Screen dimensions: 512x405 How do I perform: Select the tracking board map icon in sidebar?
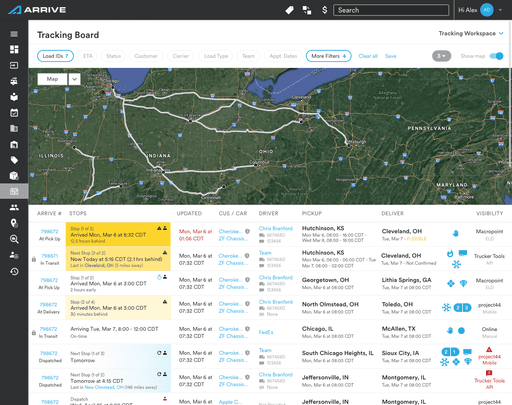(x=14, y=191)
